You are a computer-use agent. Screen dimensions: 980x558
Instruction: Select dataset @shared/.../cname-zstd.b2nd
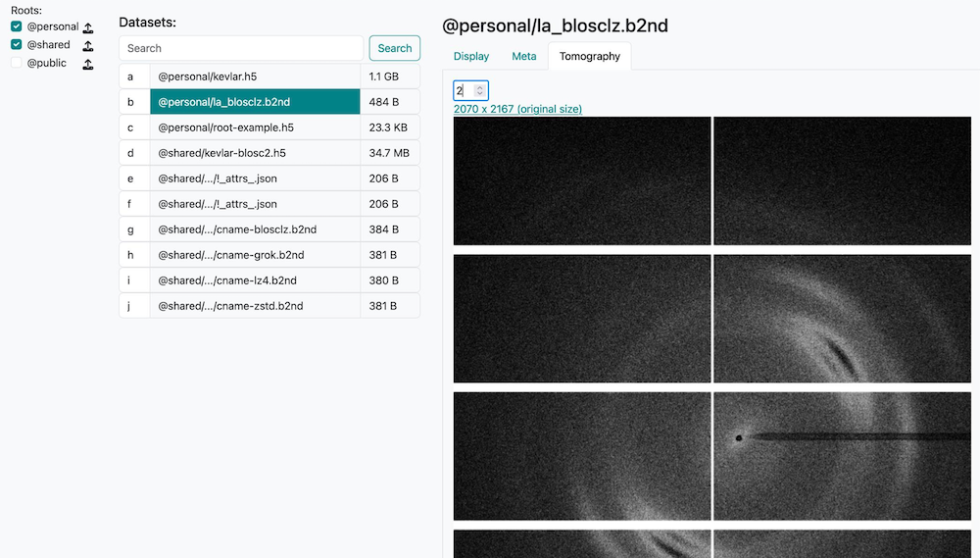click(x=255, y=306)
